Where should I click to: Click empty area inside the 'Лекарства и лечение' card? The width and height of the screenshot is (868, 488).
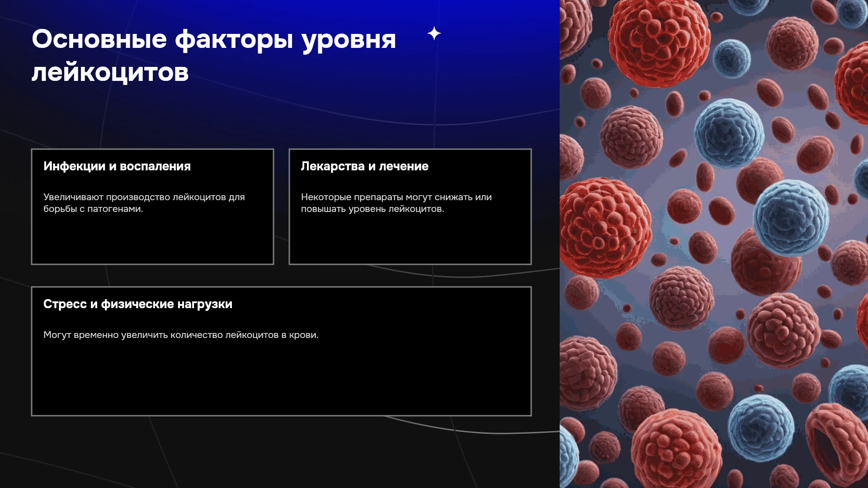410,239
